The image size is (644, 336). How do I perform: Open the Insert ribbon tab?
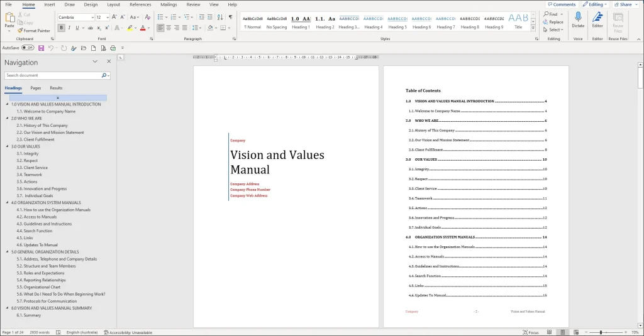(49, 4)
